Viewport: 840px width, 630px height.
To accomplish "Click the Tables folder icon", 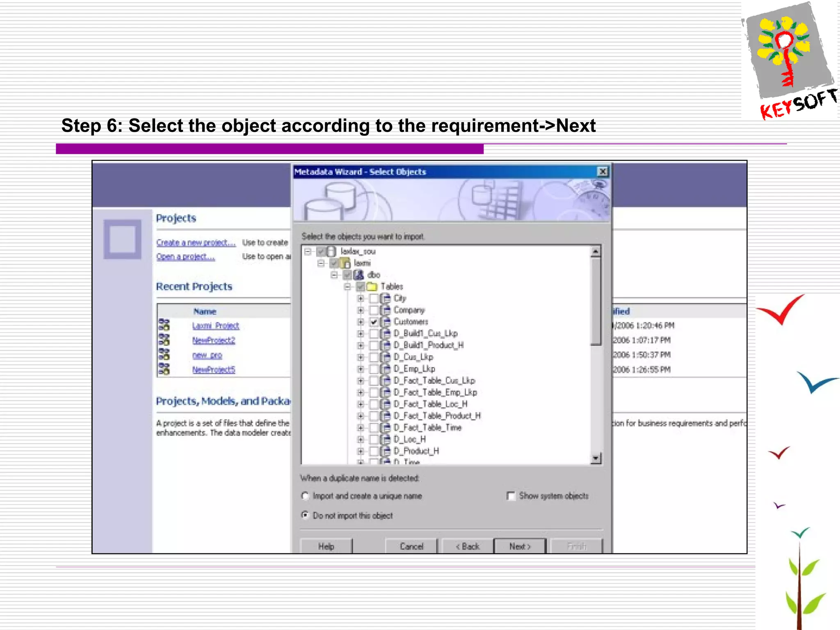I will (x=372, y=286).
